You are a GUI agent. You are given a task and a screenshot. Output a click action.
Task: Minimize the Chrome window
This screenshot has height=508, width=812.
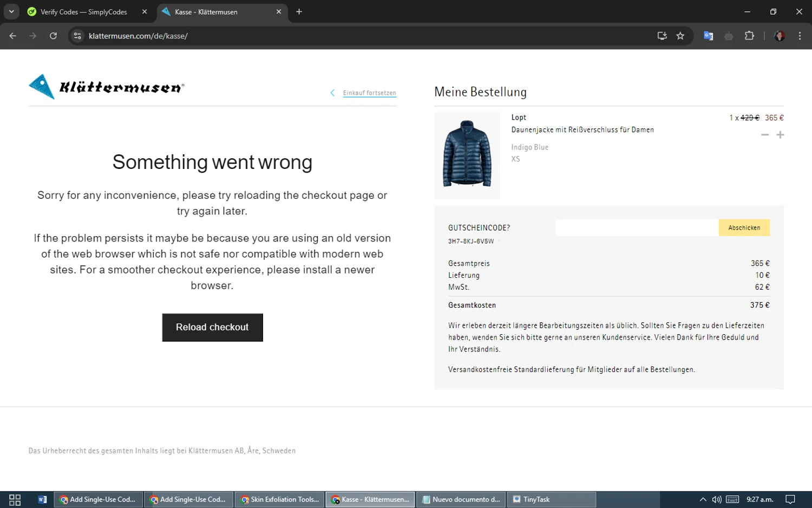pyautogui.click(x=748, y=11)
